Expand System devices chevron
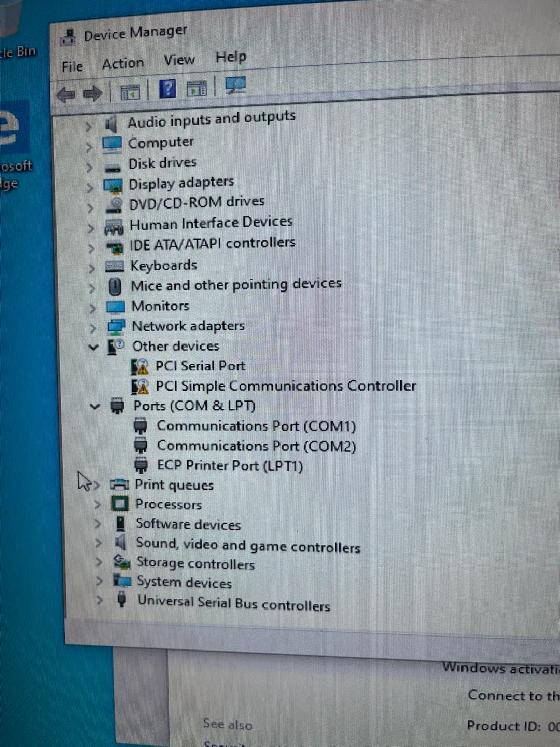This screenshot has height=747, width=560. point(99,582)
